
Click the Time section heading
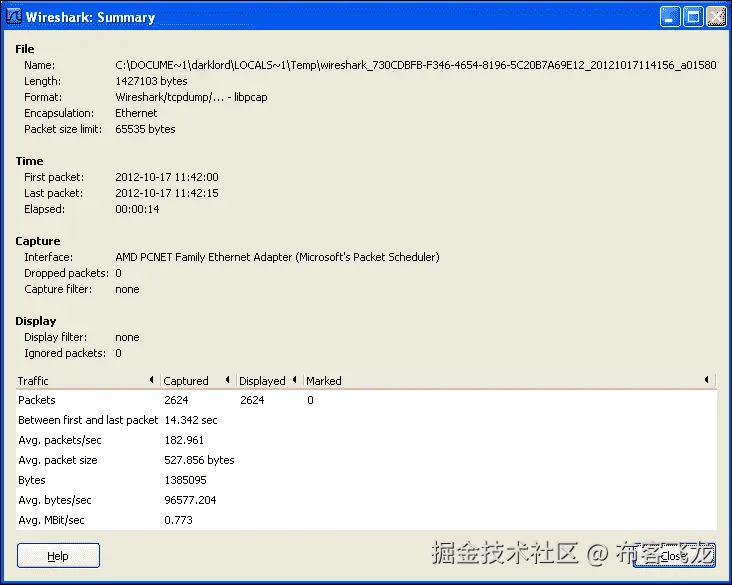tap(29, 161)
